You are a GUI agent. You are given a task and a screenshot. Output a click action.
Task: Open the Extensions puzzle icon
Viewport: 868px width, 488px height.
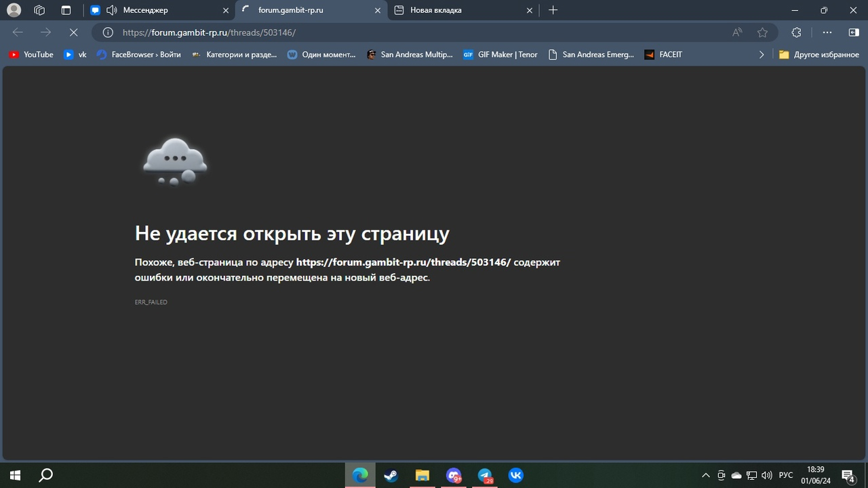[796, 33]
